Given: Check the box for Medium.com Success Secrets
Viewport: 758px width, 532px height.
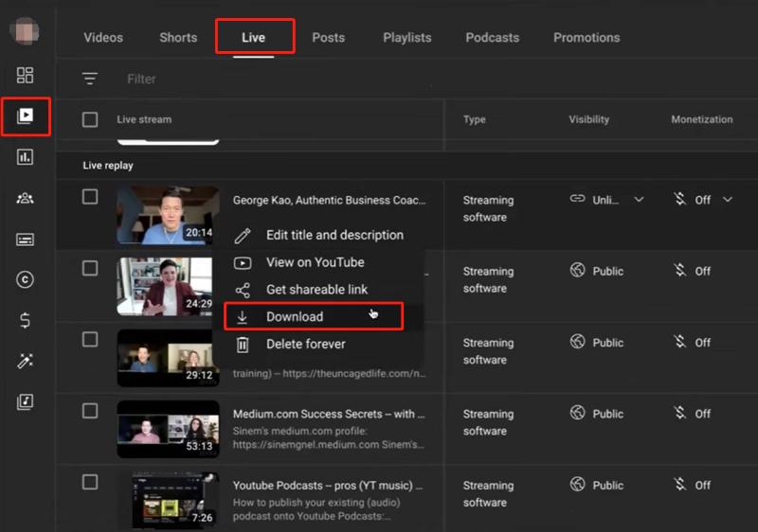Looking at the screenshot, I should click(x=90, y=411).
